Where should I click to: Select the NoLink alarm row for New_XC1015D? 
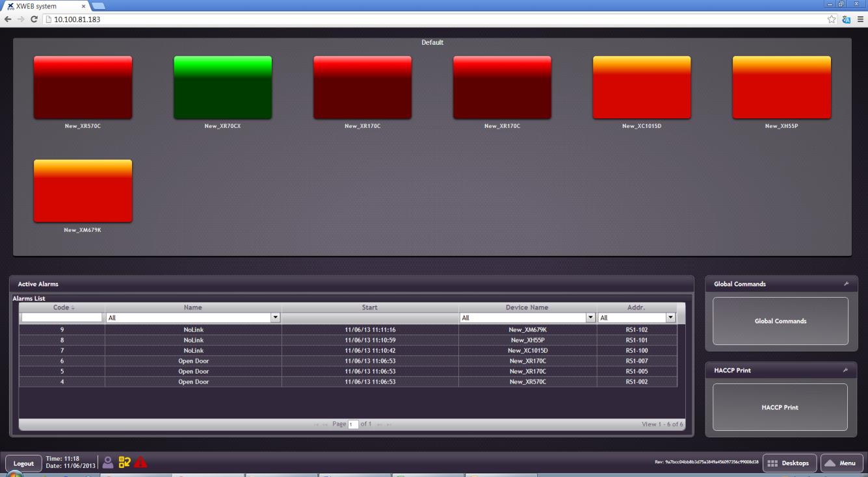pyautogui.click(x=348, y=350)
